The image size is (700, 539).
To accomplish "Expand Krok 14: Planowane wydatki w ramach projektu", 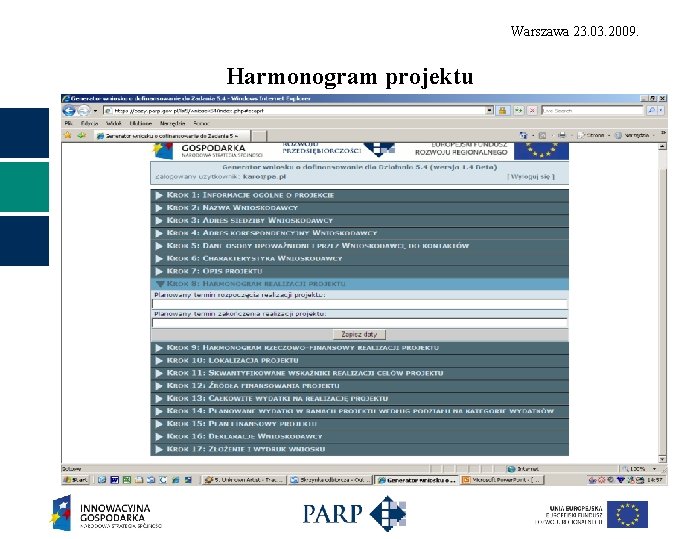I will 359,411.
